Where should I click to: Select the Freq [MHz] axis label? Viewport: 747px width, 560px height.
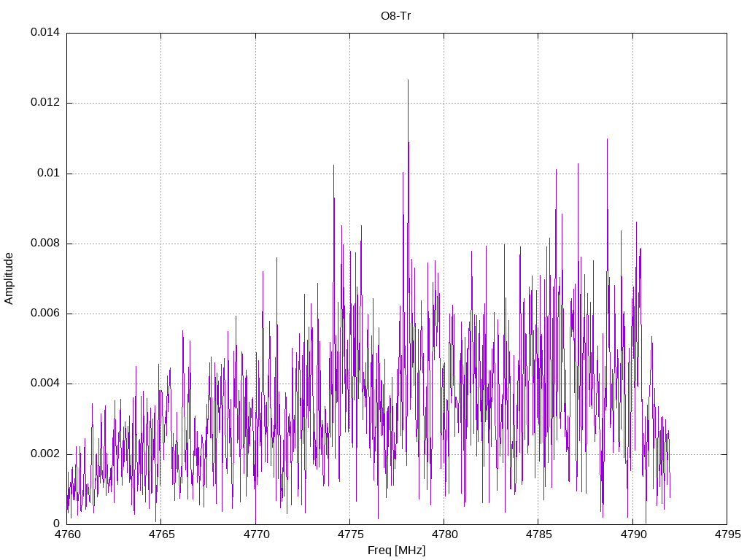click(x=396, y=551)
